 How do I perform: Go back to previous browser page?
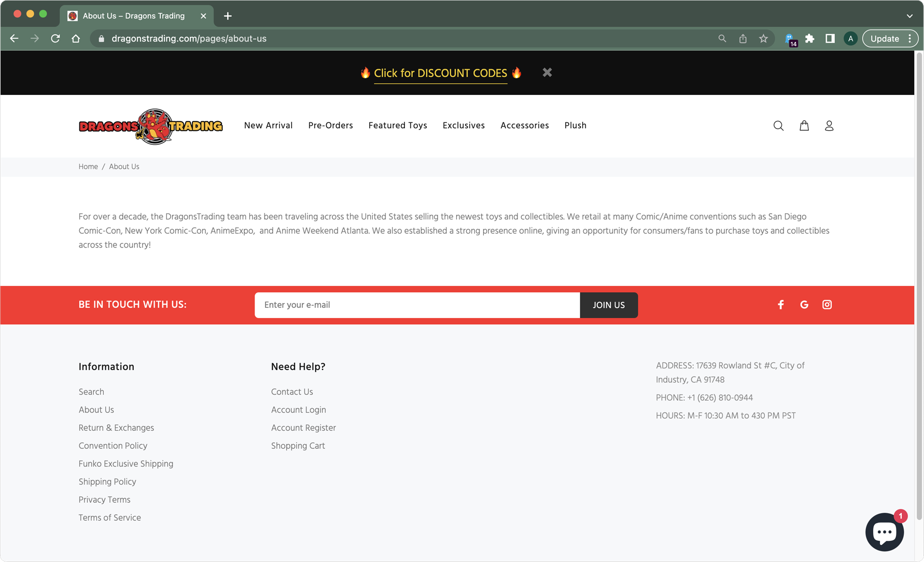coord(14,38)
